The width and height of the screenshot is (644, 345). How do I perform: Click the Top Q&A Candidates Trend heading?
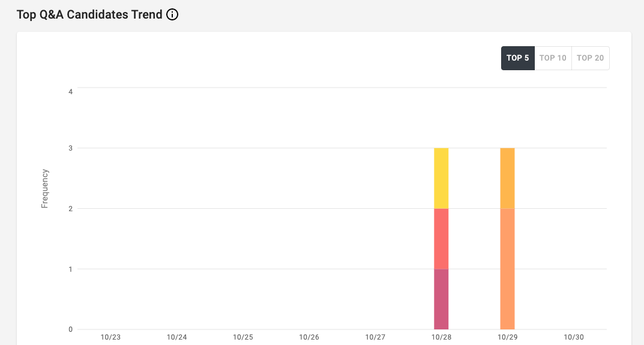89,15
